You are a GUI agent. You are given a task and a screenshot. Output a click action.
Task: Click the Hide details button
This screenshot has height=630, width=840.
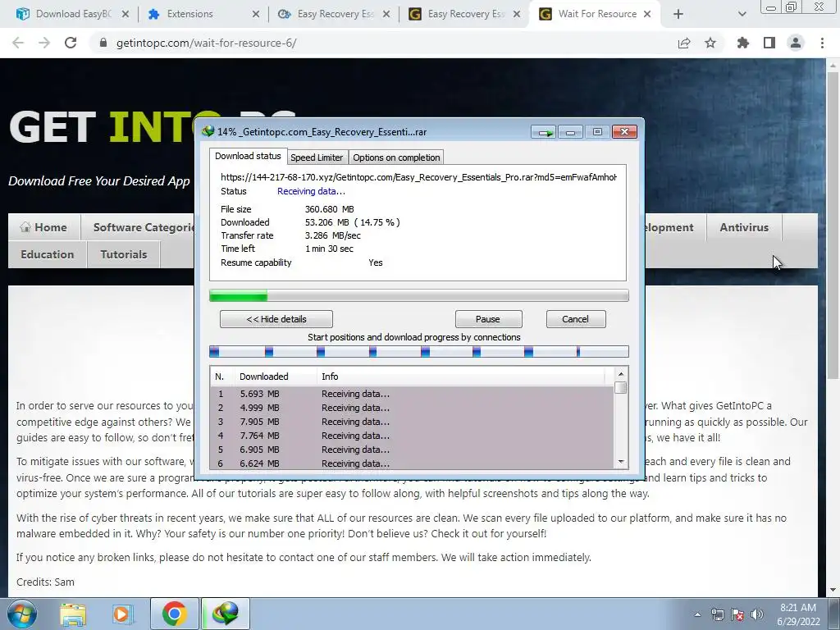click(x=276, y=319)
